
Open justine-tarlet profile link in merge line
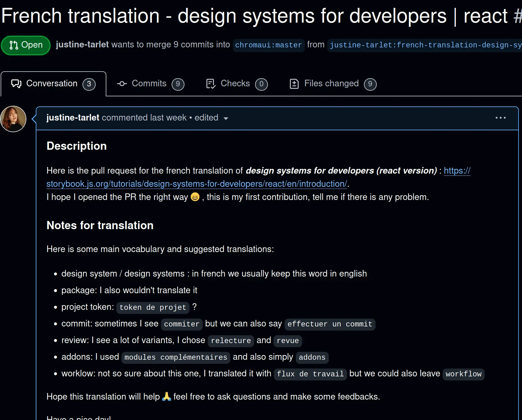point(82,45)
